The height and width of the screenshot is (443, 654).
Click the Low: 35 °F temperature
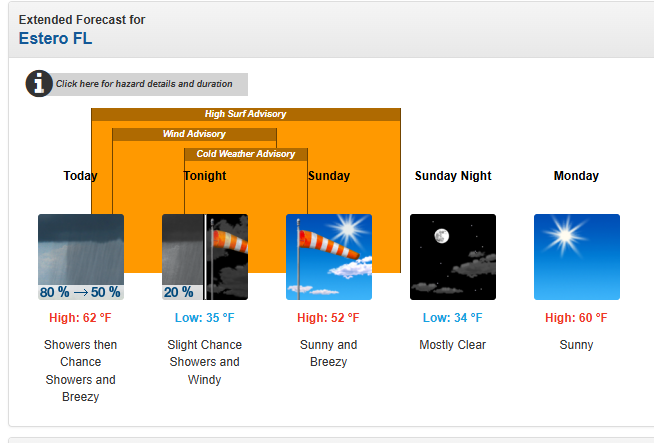click(x=205, y=318)
